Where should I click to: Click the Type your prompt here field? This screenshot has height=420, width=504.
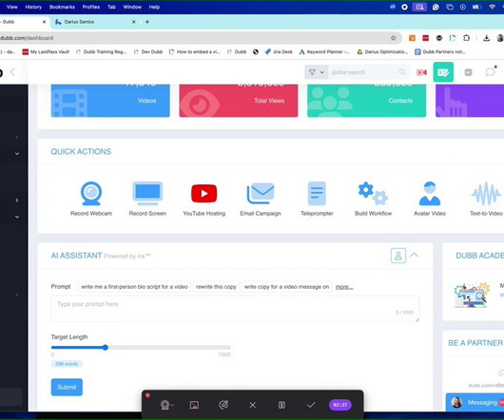pyautogui.click(x=235, y=308)
